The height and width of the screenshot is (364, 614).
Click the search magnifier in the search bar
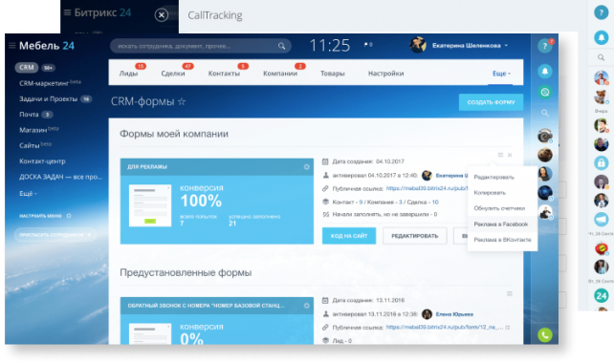pyautogui.click(x=281, y=46)
